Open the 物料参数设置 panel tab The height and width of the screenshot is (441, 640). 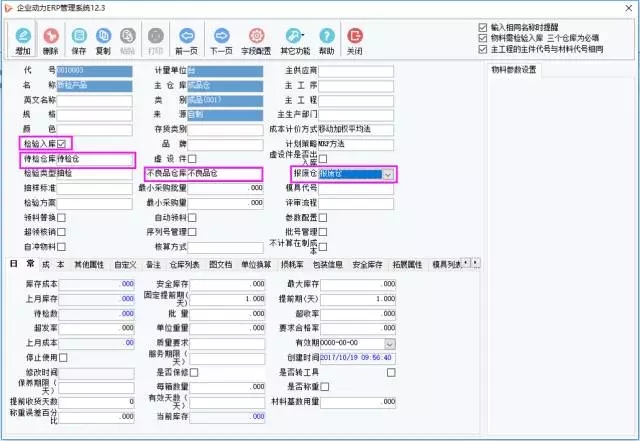[x=514, y=70]
